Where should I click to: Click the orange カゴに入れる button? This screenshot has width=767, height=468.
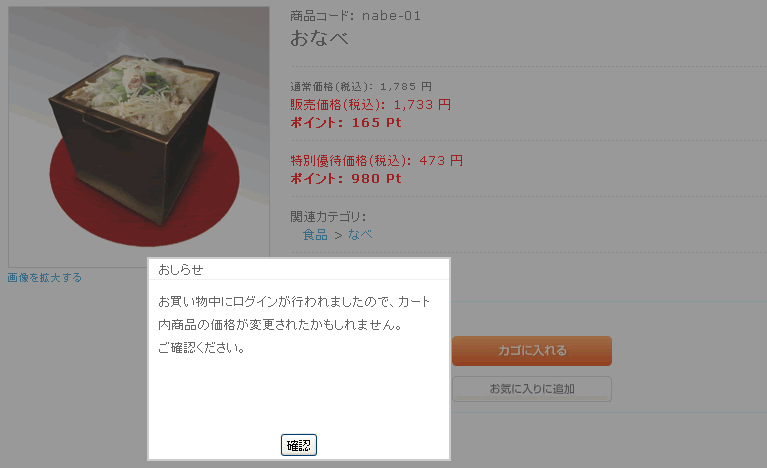click(532, 351)
